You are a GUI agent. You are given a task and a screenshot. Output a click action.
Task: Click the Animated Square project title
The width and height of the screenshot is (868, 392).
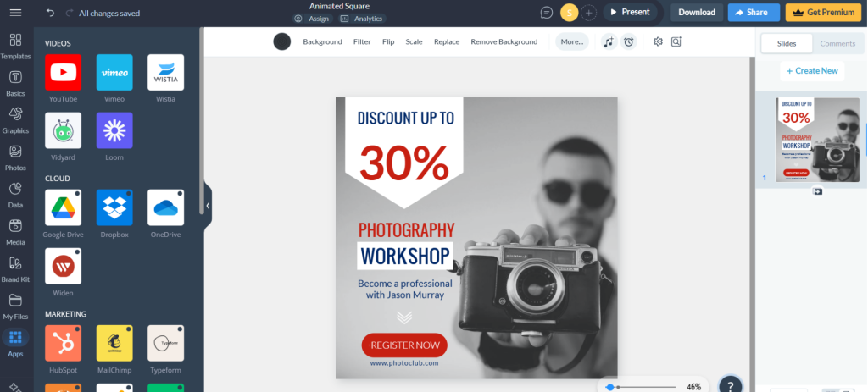coord(339,6)
